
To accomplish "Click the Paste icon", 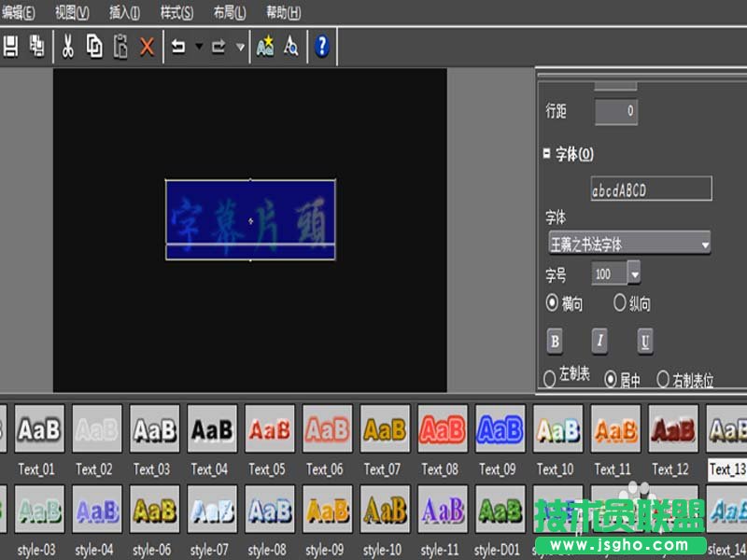I will [x=120, y=46].
